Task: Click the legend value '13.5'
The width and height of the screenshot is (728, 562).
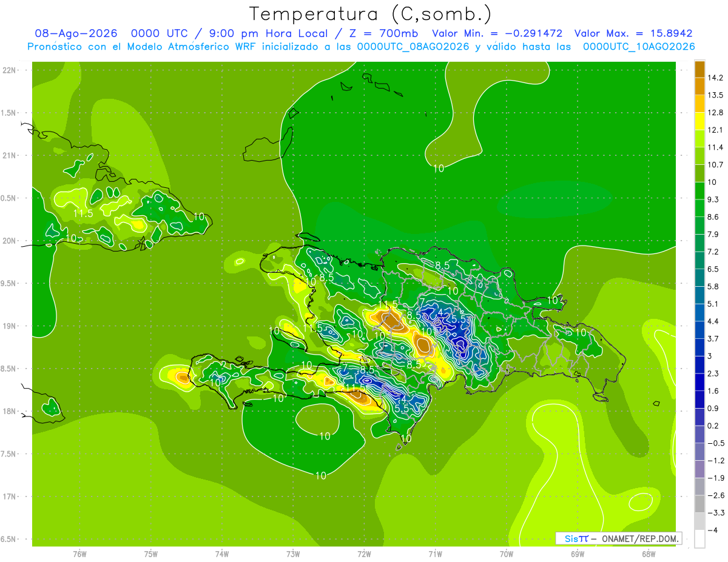Action: [x=715, y=95]
